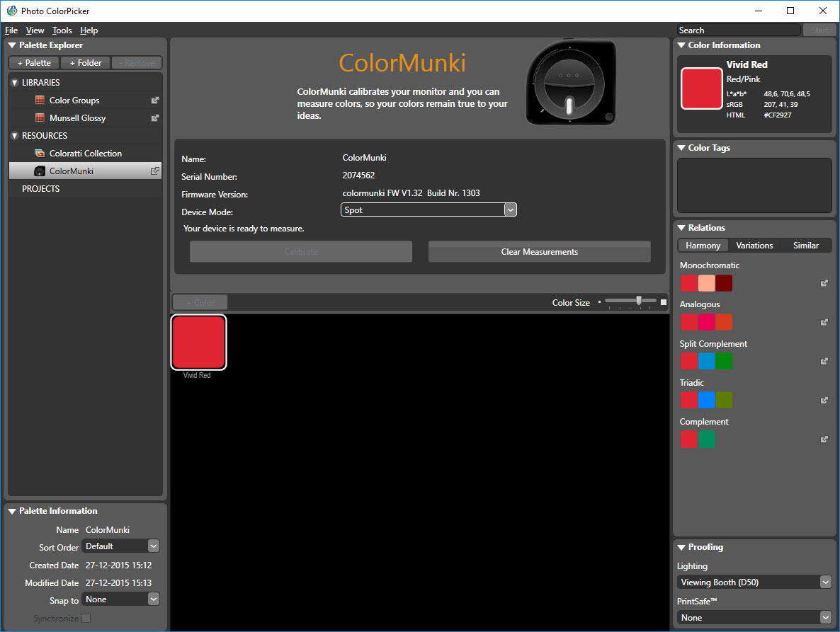Open the Lighting Viewing Booth dropdown
Image resolution: width=840 pixels, height=632 pixels.
[x=754, y=582]
